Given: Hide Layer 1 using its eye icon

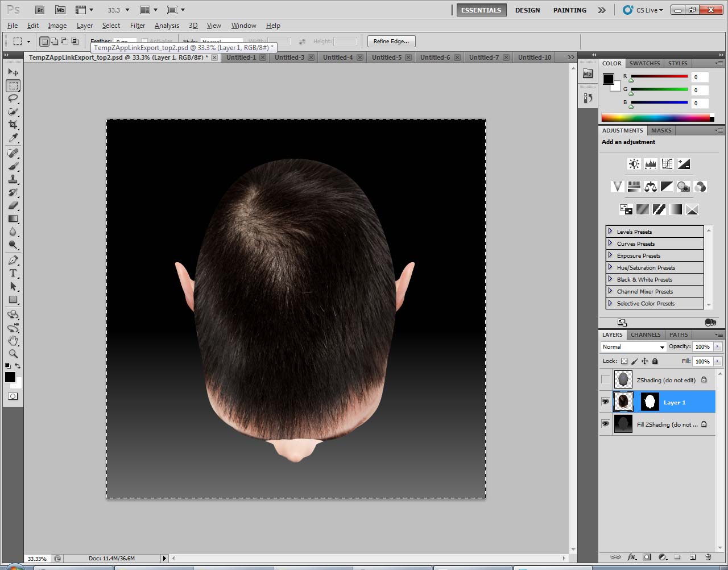Looking at the screenshot, I should point(605,402).
